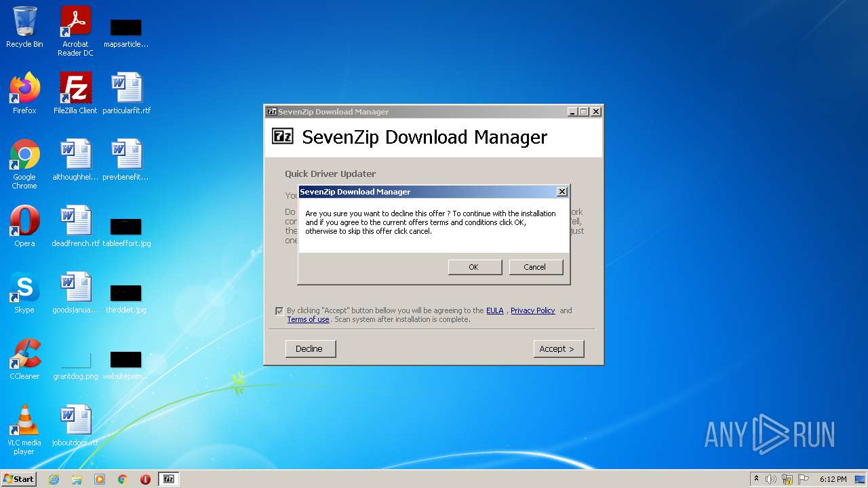Select the mapsarticle file on desktop
868x488 pixels.
[x=126, y=33]
